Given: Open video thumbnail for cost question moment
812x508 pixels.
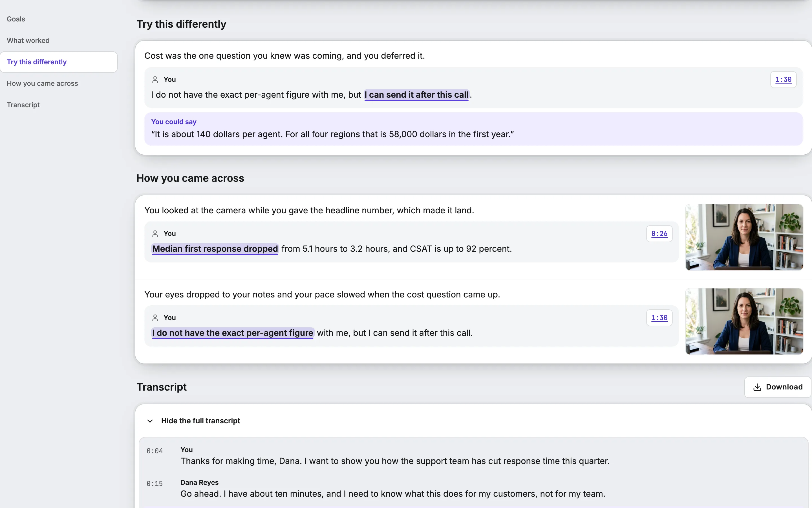Looking at the screenshot, I should coord(744,321).
